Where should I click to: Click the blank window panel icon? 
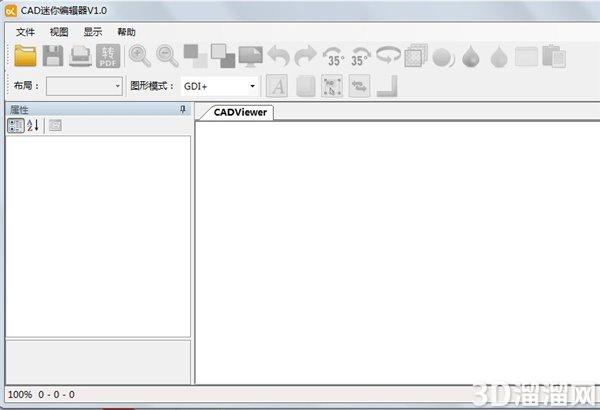click(x=527, y=56)
